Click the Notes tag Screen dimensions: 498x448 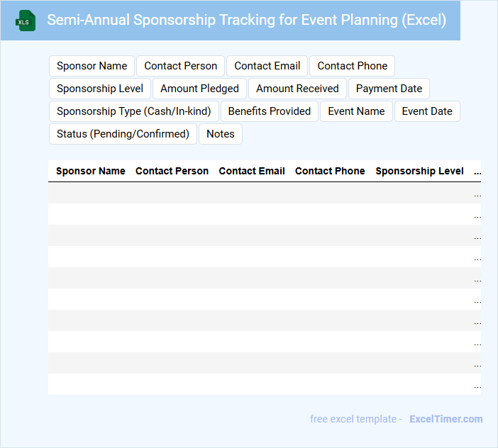220,134
